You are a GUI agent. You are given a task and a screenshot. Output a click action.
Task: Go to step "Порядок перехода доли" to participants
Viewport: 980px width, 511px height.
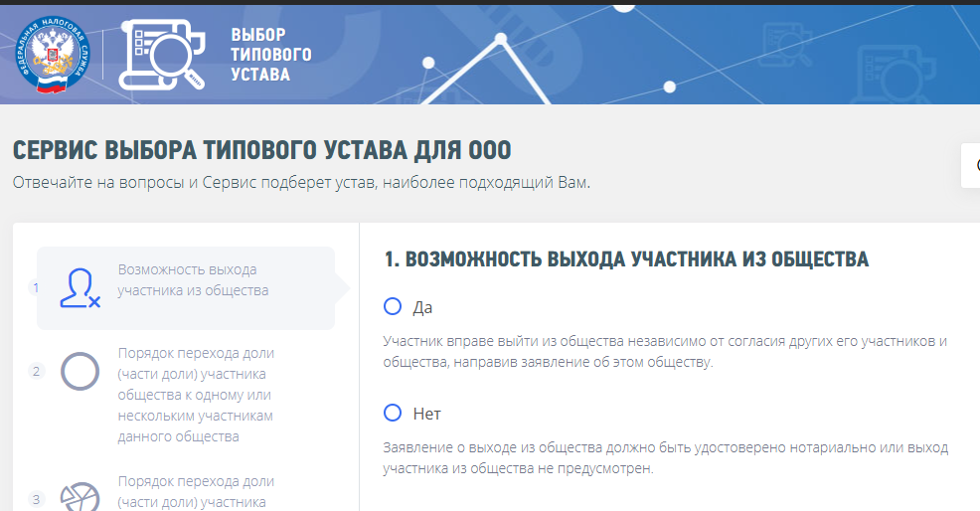pyautogui.click(x=196, y=395)
